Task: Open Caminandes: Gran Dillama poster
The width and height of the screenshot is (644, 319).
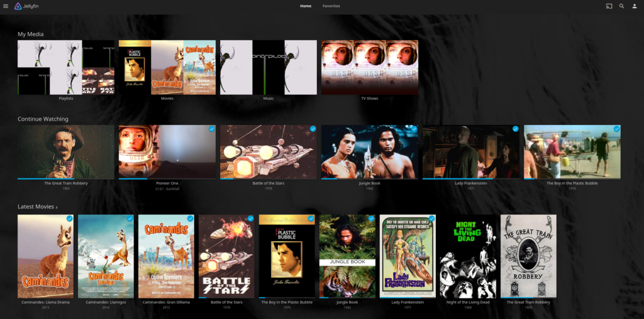Action: pos(166,256)
